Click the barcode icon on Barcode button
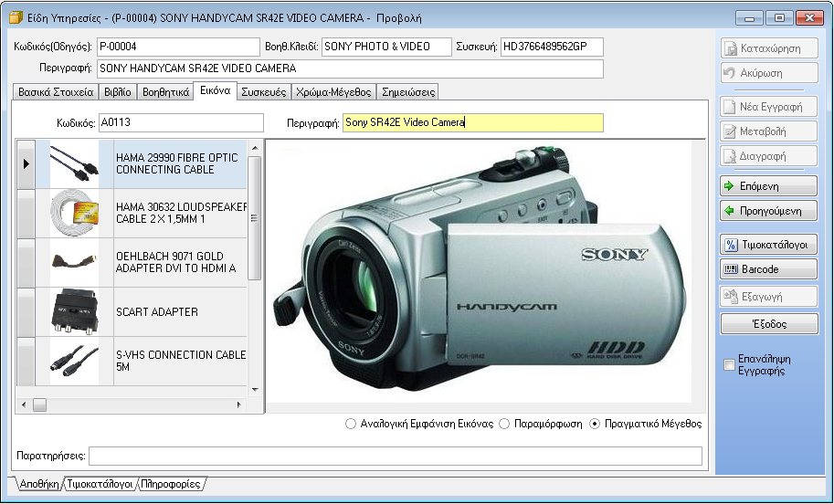The image size is (834, 504). (731, 269)
